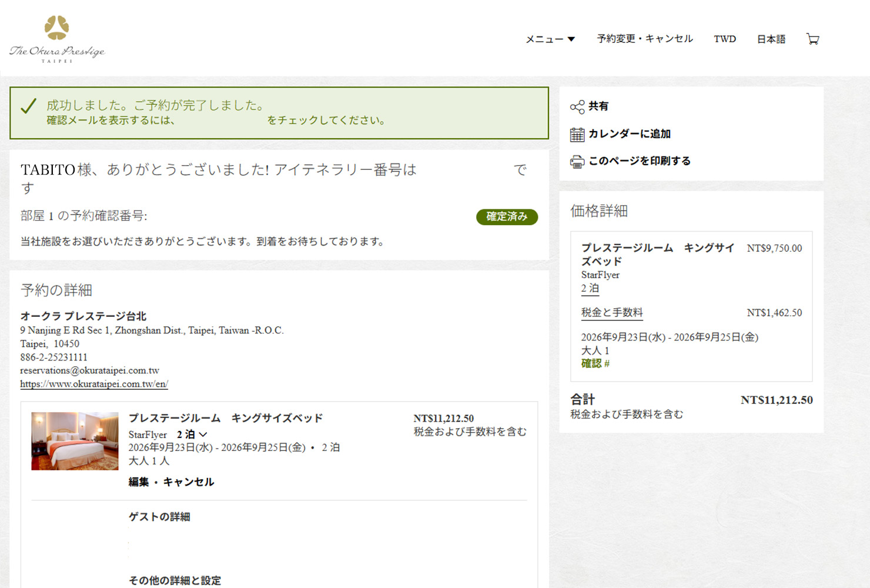Screen dimensions: 870x588
Task: Open the メニュー dropdown menu
Action: click(550, 39)
